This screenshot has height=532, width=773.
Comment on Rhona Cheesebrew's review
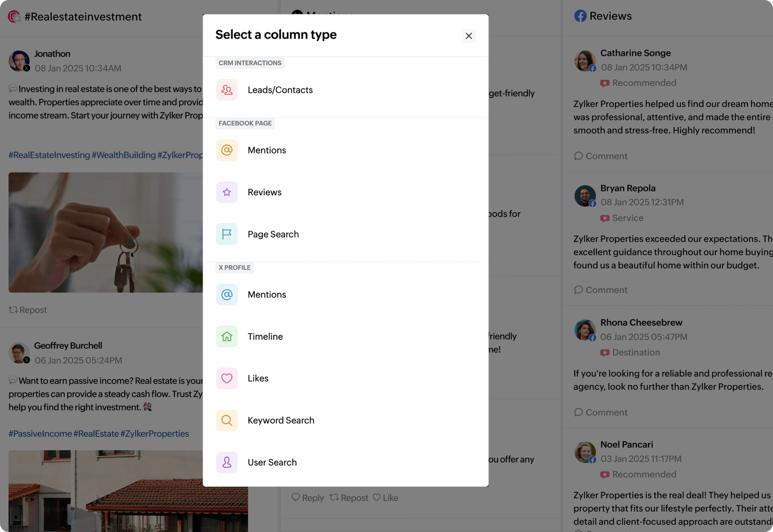pyautogui.click(x=601, y=412)
